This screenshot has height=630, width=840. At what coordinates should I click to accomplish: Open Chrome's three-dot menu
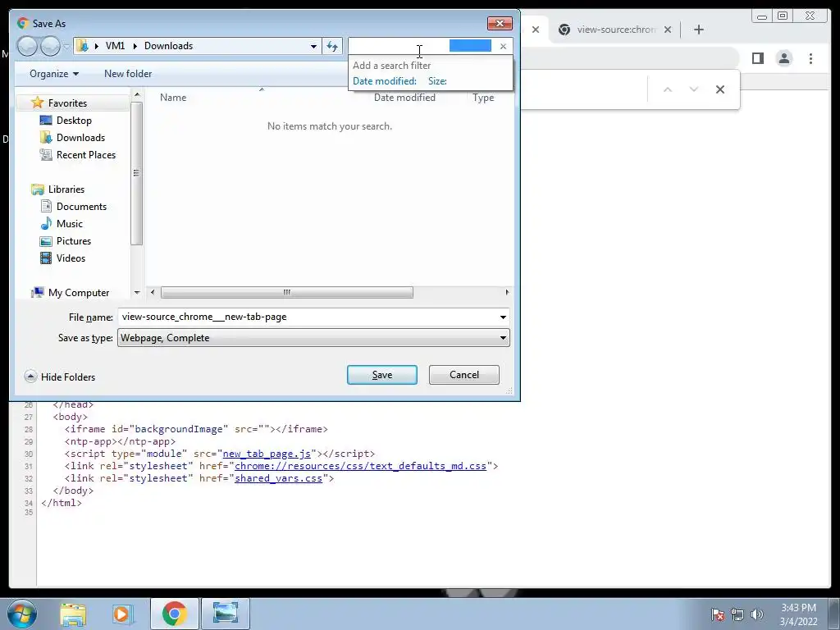coord(810,58)
